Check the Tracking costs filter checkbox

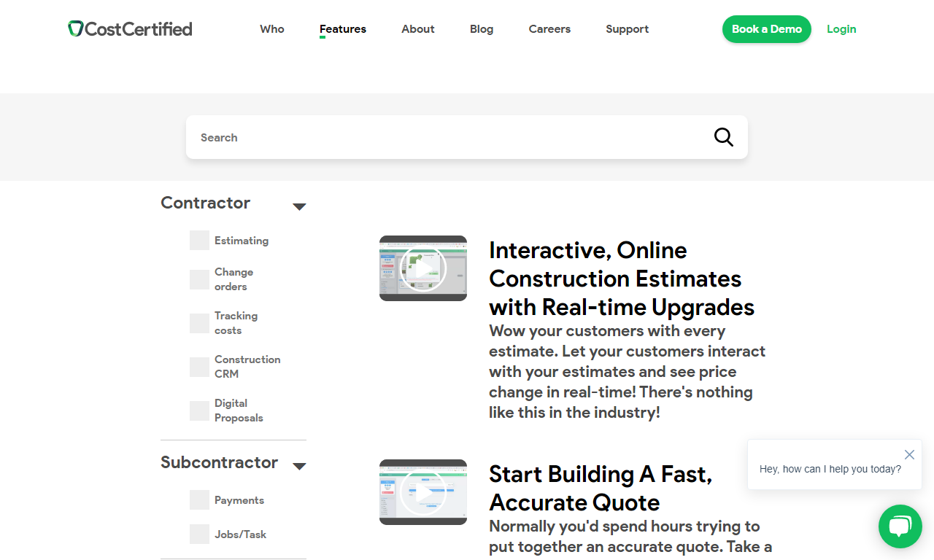199,323
